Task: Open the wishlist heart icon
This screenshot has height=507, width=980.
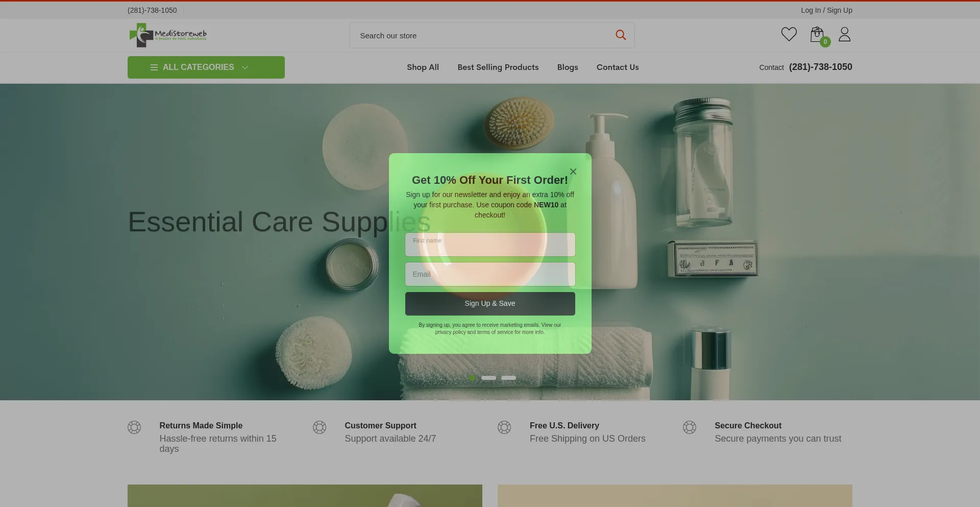Action: tap(789, 34)
